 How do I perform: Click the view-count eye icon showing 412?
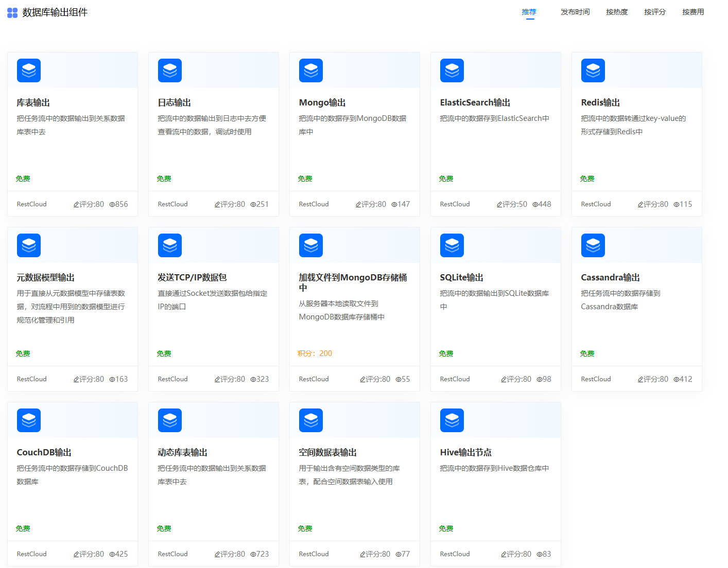(x=676, y=380)
